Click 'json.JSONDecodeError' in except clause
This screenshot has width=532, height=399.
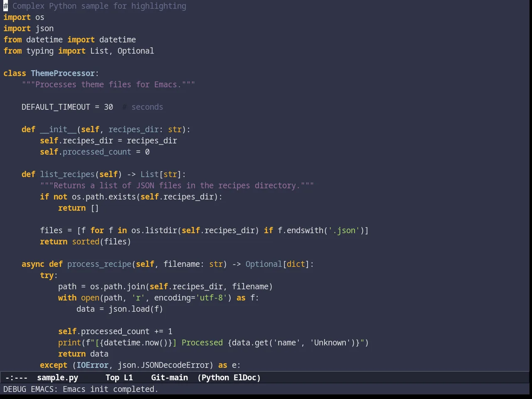[x=163, y=365]
